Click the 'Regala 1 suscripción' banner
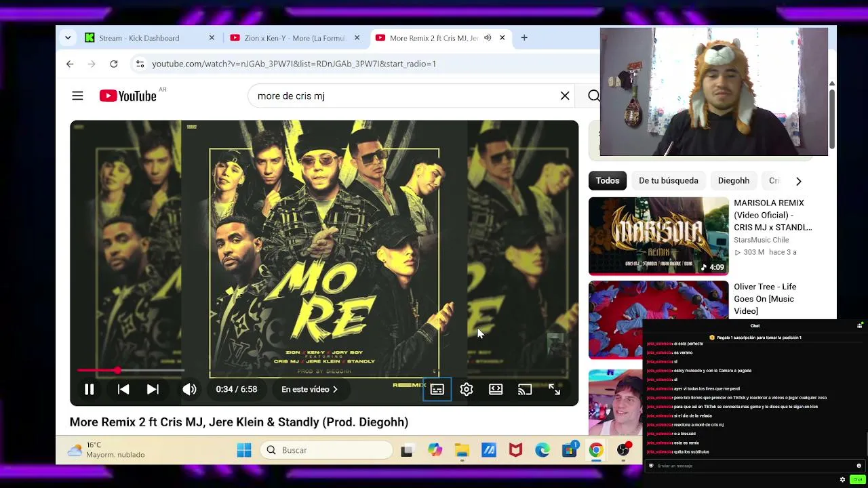The width and height of the screenshot is (868, 488). pos(755,338)
